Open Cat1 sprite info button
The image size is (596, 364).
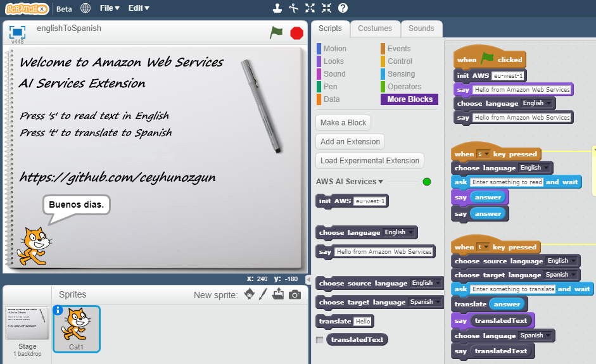click(58, 310)
